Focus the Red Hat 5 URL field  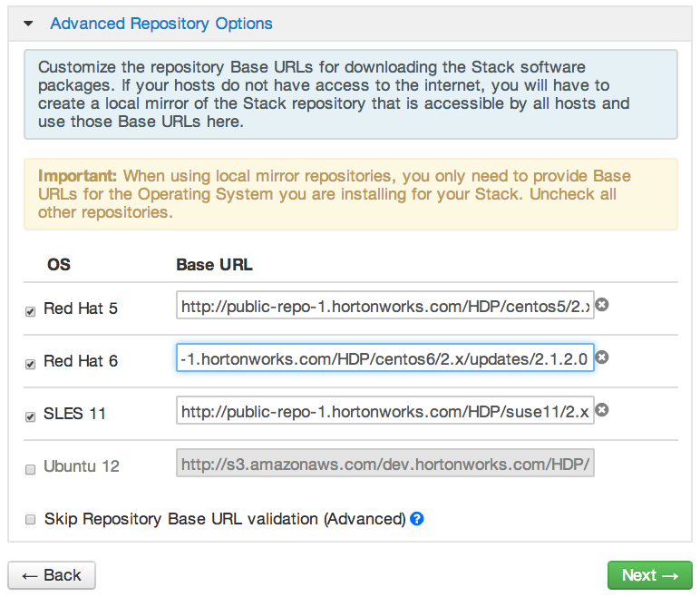[385, 307]
